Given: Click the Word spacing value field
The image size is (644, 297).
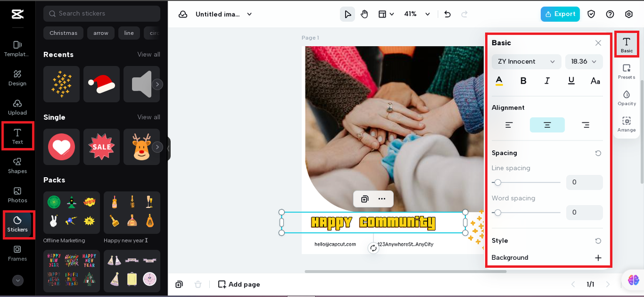Looking at the screenshot, I should [x=584, y=212].
